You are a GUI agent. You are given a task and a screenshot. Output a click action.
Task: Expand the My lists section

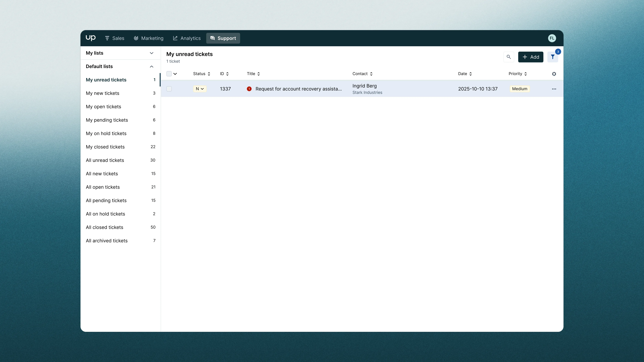click(x=120, y=53)
